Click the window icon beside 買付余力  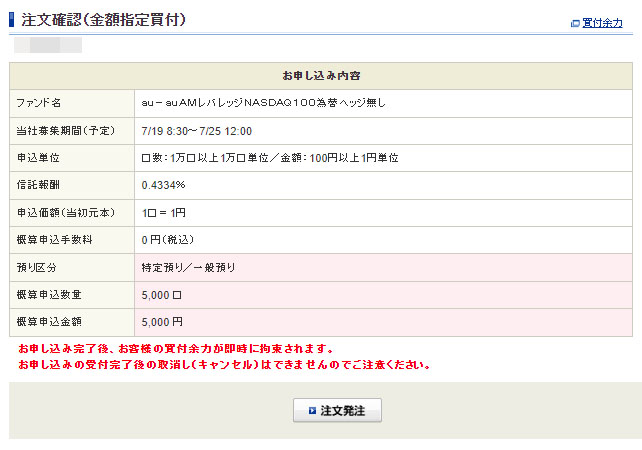tap(574, 22)
